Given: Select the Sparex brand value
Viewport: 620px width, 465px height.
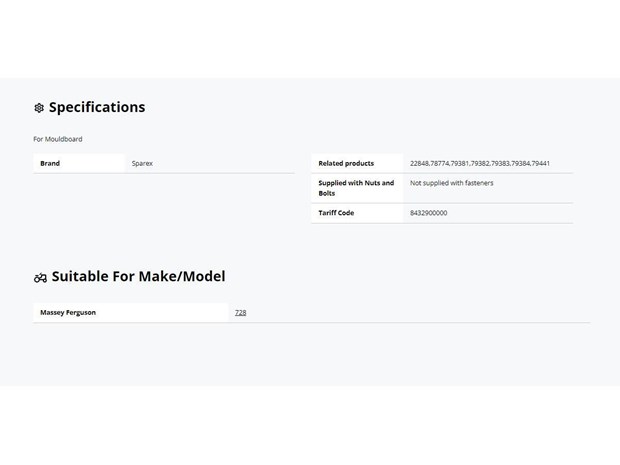Looking at the screenshot, I should (x=142, y=163).
